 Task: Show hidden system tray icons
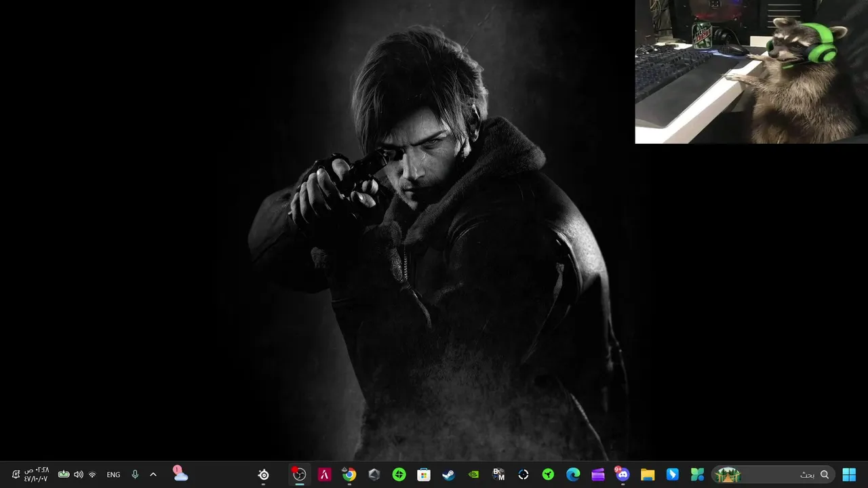click(153, 474)
